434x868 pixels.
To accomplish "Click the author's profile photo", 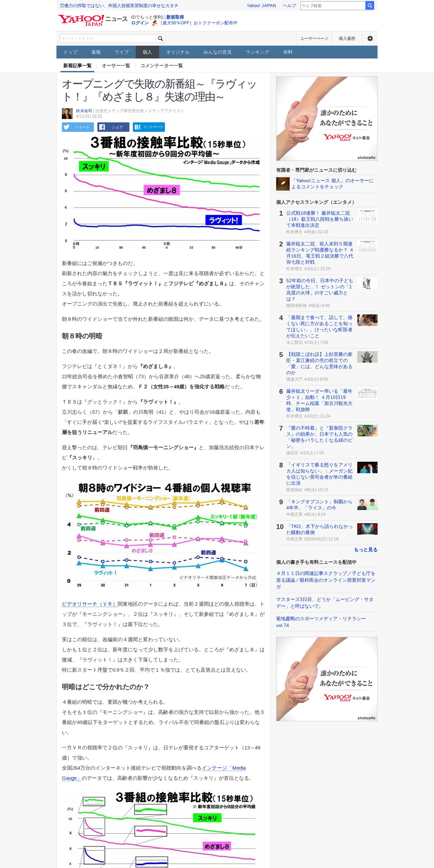I will 67,113.
